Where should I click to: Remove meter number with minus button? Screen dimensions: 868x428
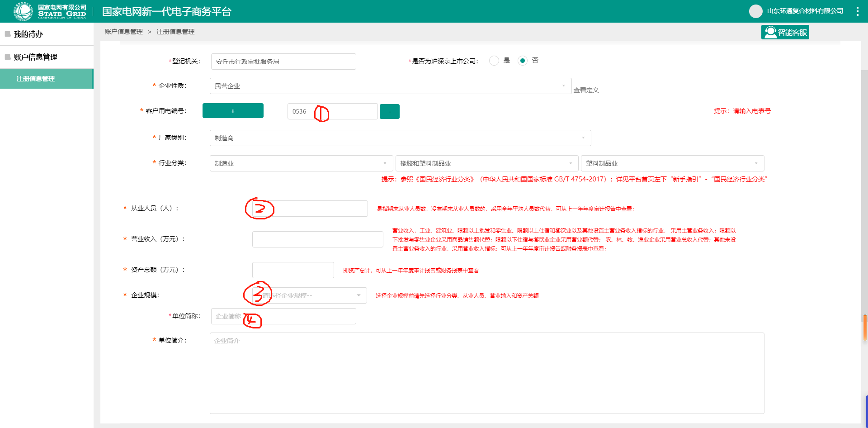(x=389, y=111)
